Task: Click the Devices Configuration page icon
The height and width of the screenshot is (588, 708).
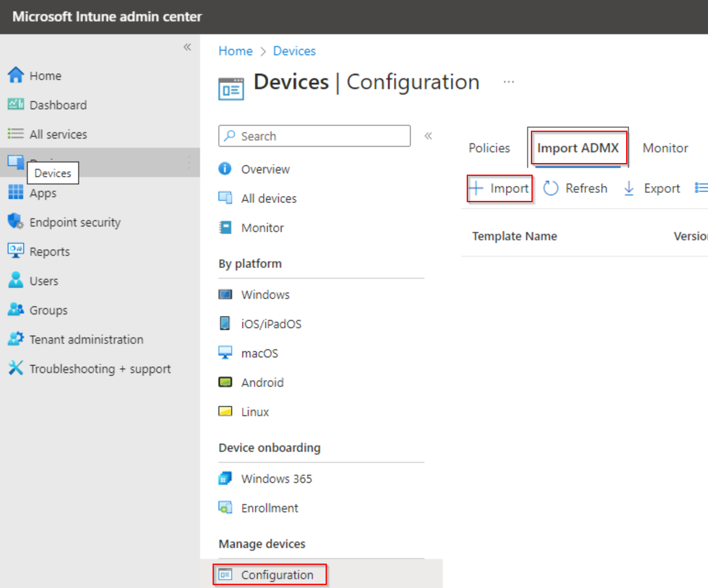Action: click(x=231, y=89)
